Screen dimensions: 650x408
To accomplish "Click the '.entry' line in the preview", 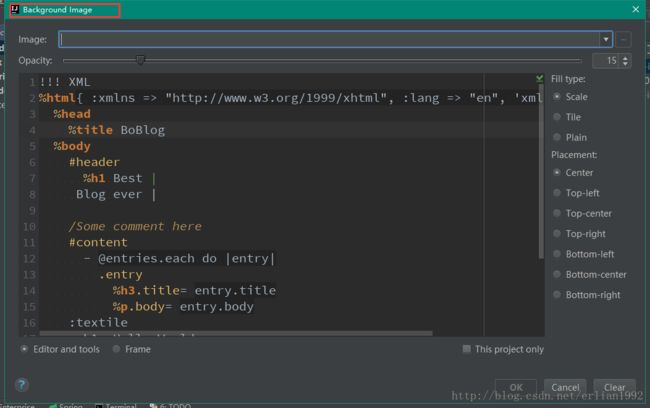I will tap(121, 274).
